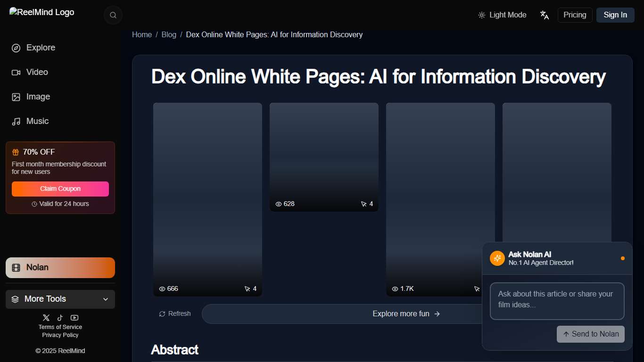Open the search icon near the logo
This screenshot has height=362, width=644.
point(113,15)
